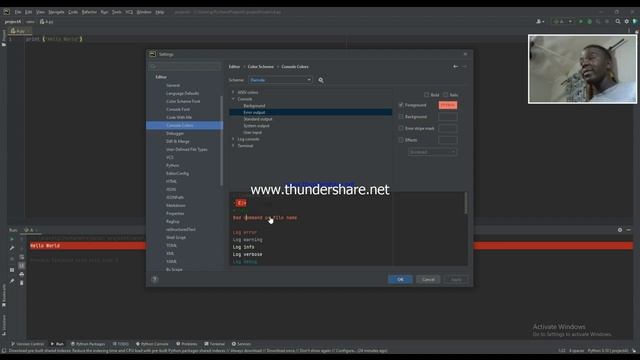
Task: Click the Search Everywhere magnifier icon
Action: 618,22
